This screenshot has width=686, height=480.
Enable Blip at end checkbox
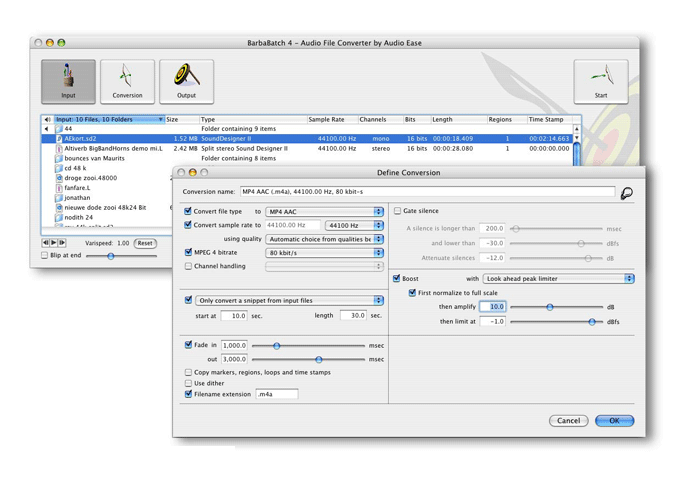point(44,255)
